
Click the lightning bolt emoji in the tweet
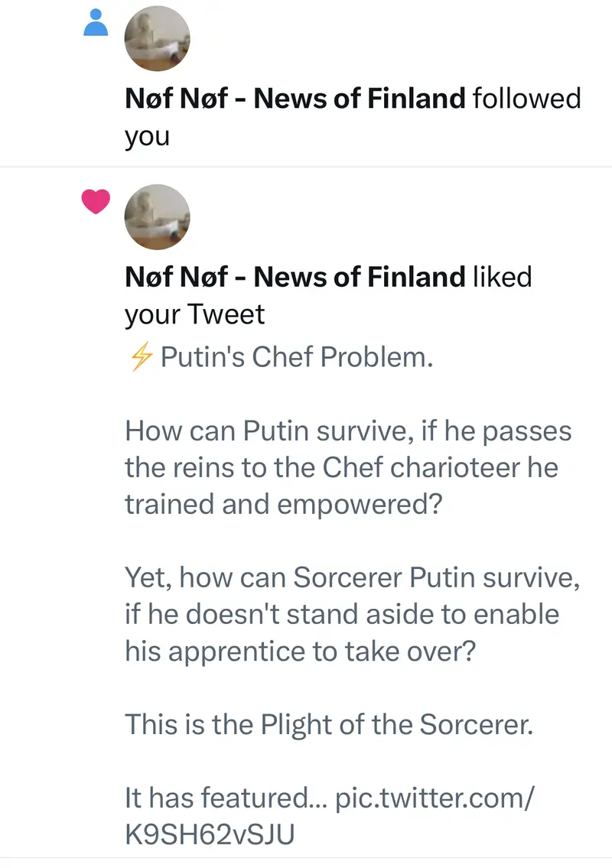139,357
